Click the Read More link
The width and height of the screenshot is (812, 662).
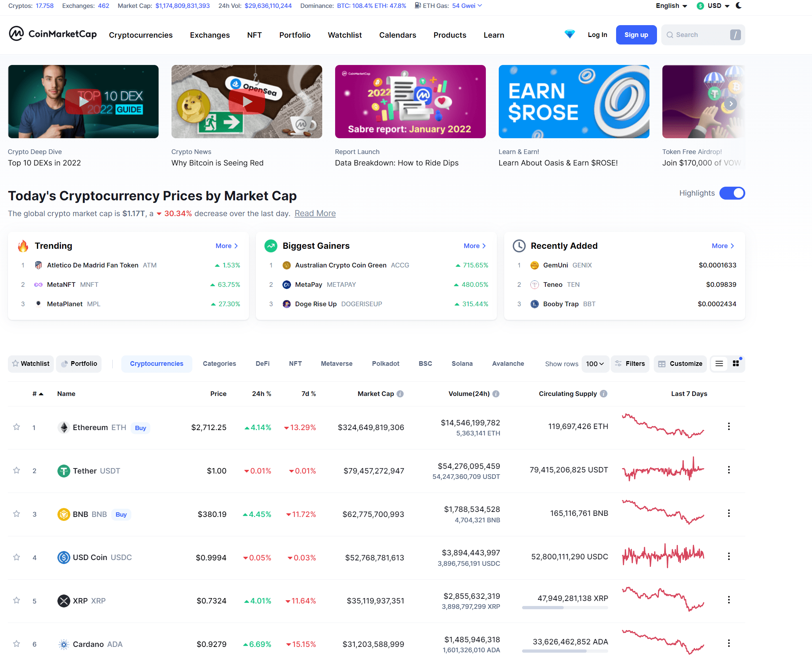[x=315, y=214]
